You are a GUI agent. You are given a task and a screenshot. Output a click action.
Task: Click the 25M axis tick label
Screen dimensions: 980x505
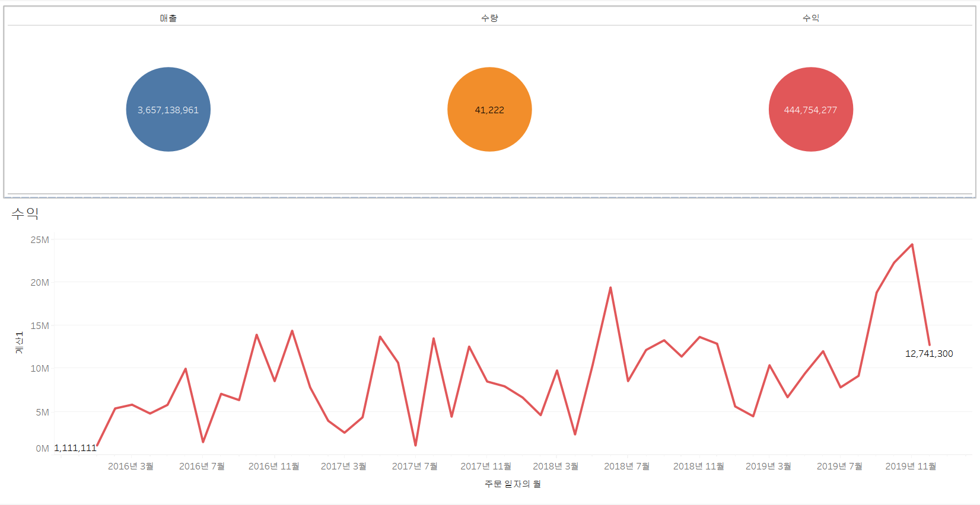tap(40, 240)
